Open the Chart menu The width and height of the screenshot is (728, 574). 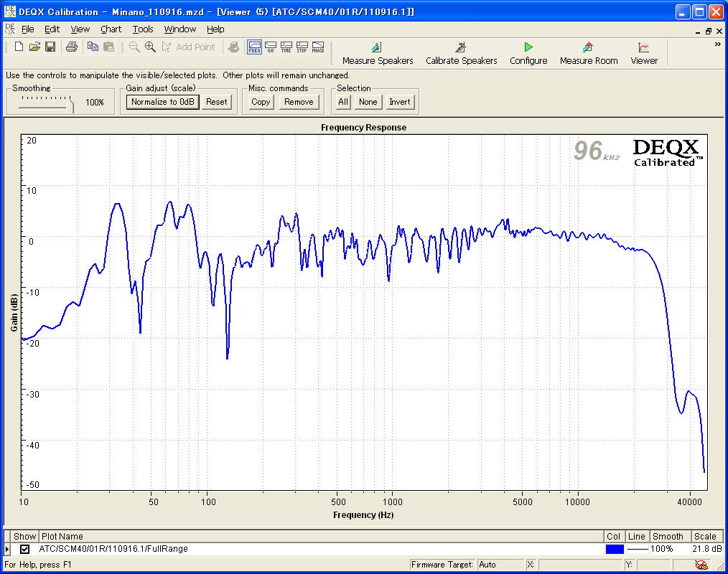coord(111,29)
